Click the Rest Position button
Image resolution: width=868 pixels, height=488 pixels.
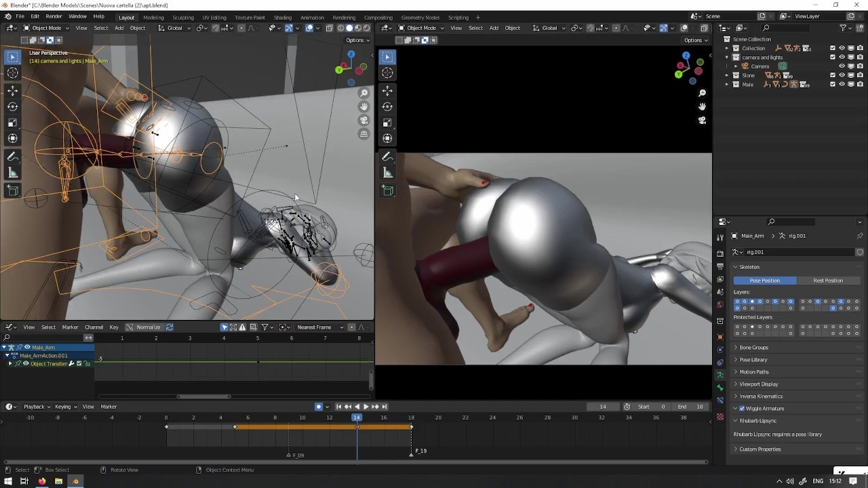tap(828, 281)
